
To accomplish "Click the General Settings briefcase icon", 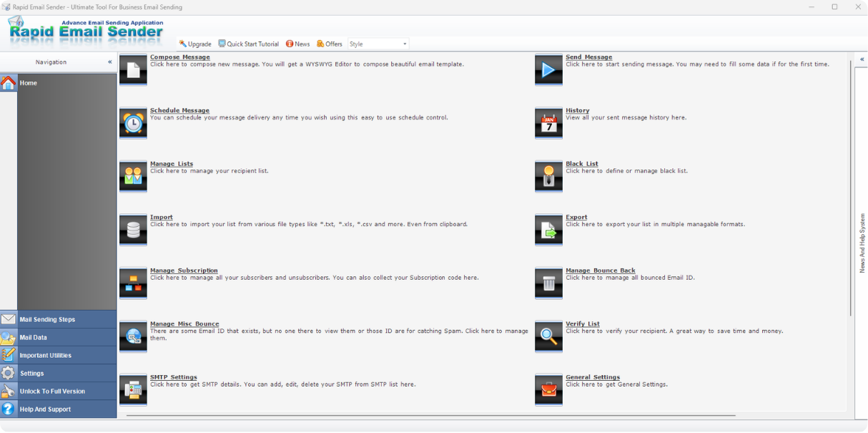I will (548, 390).
